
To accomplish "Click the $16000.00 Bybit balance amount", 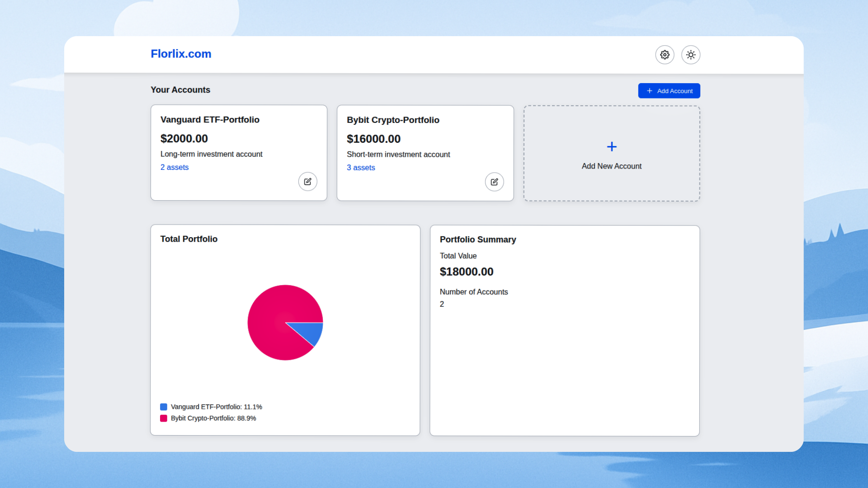I will (x=373, y=139).
